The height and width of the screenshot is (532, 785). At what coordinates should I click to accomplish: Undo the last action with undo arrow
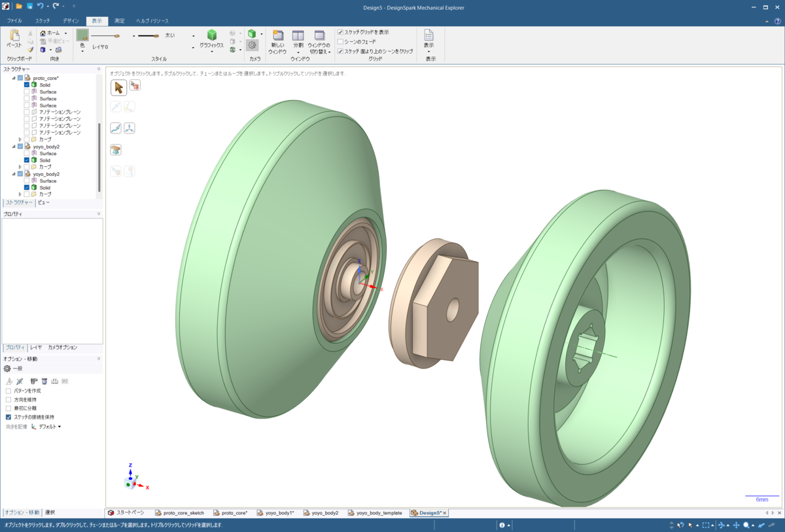[41, 6]
